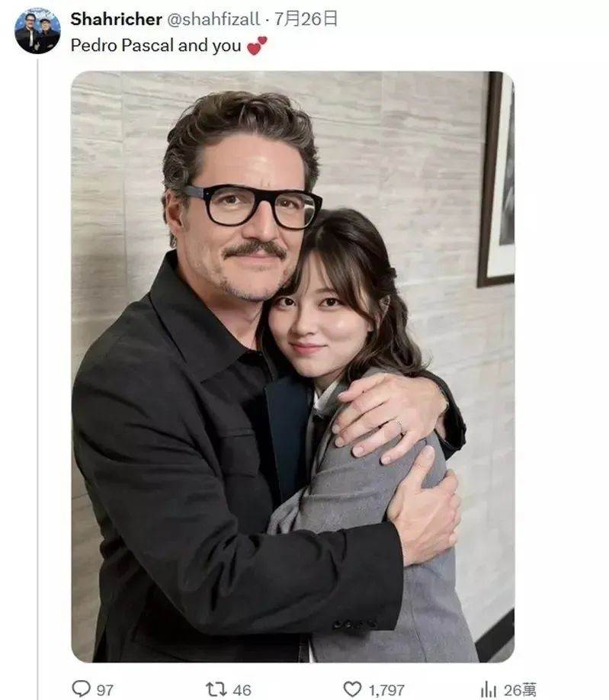Open the view analytics bar chart icon
Image resolution: width=609 pixels, height=700 pixels.
coord(489,689)
